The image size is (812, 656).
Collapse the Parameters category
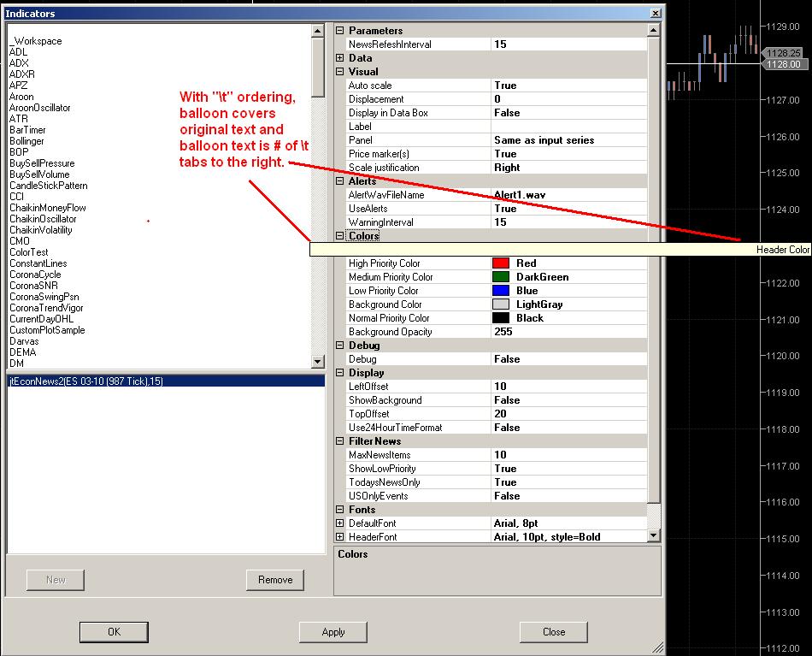point(339,31)
